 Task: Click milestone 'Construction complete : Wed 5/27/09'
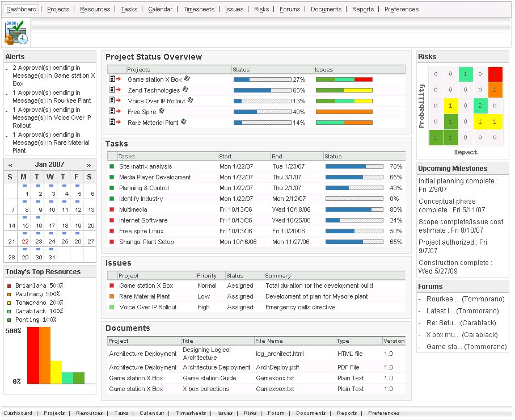click(x=455, y=267)
